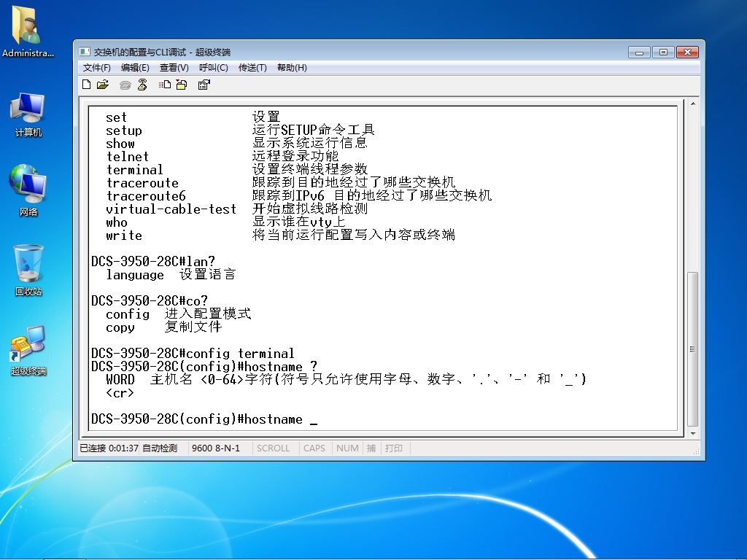The height and width of the screenshot is (560, 747).
Task: Click the 9600 8-N-1 status entry
Action: pos(216,448)
